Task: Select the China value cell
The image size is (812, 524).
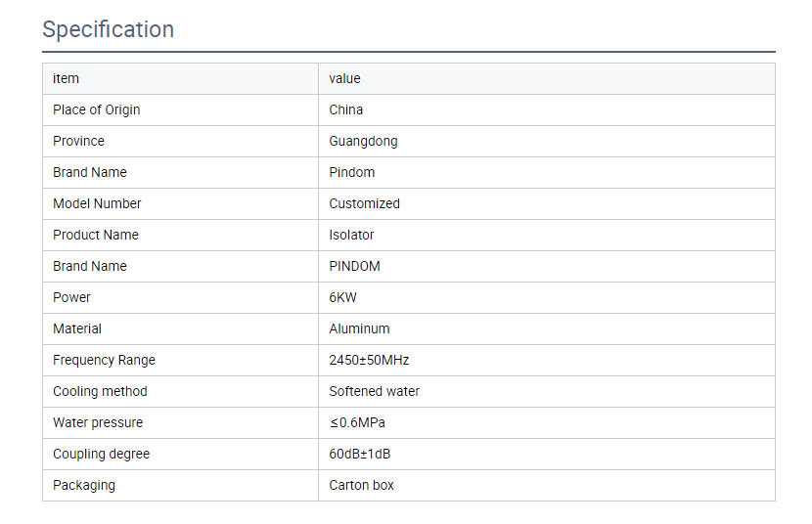Action: click(x=547, y=110)
